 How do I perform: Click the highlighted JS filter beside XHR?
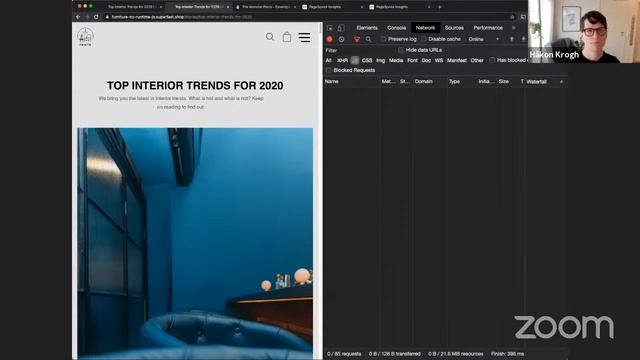(x=355, y=60)
